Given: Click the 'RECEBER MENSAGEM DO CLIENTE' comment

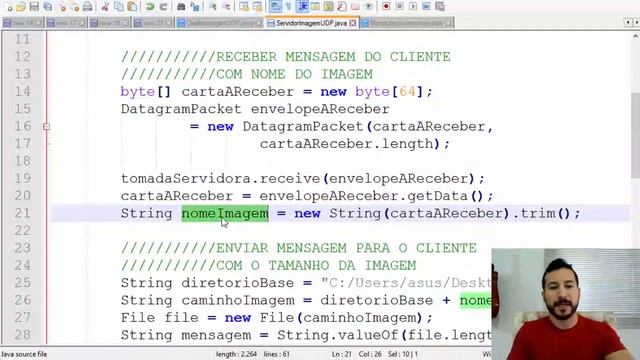Looking at the screenshot, I should [333, 57].
